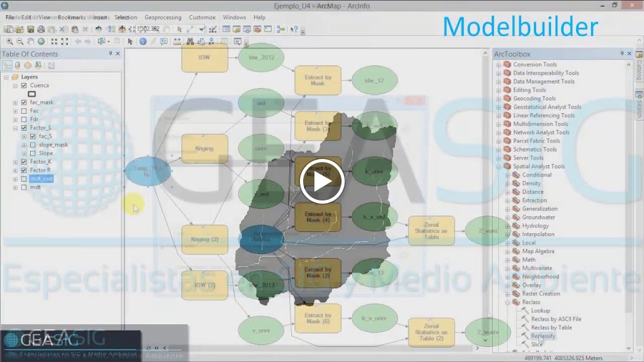
Task: Open Table Of Contents Options icon
Action: (51, 65)
